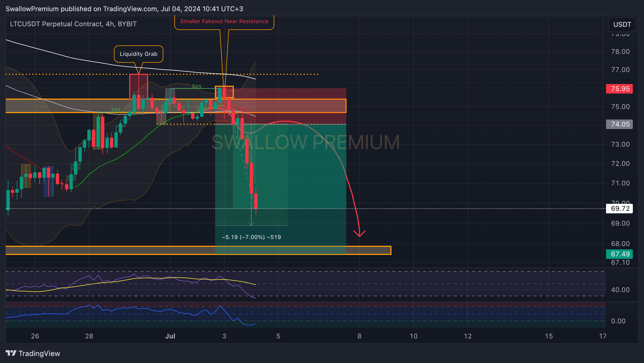The height and width of the screenshot is (363, 644).
Task: Click the 3 date label on time axis
Action: point(224,336)
